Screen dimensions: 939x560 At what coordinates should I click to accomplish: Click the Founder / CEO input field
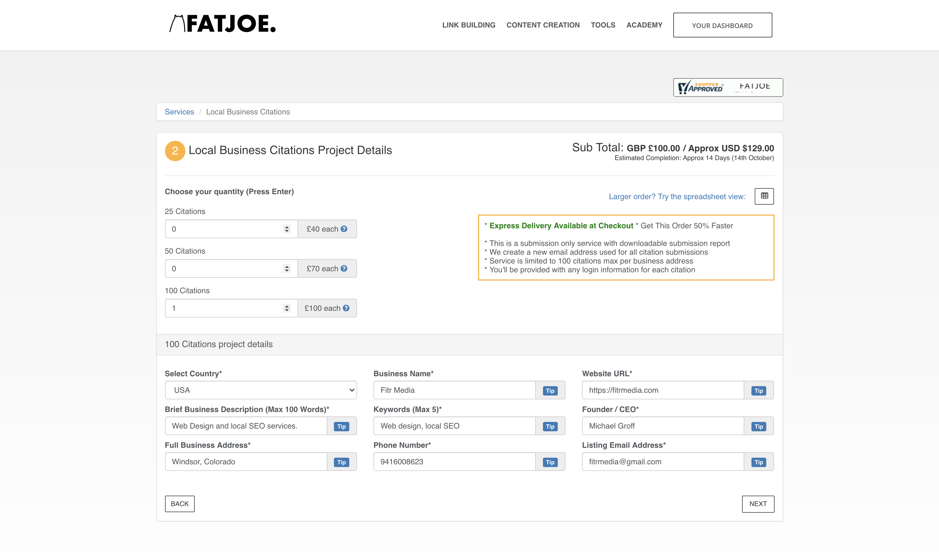663,426
